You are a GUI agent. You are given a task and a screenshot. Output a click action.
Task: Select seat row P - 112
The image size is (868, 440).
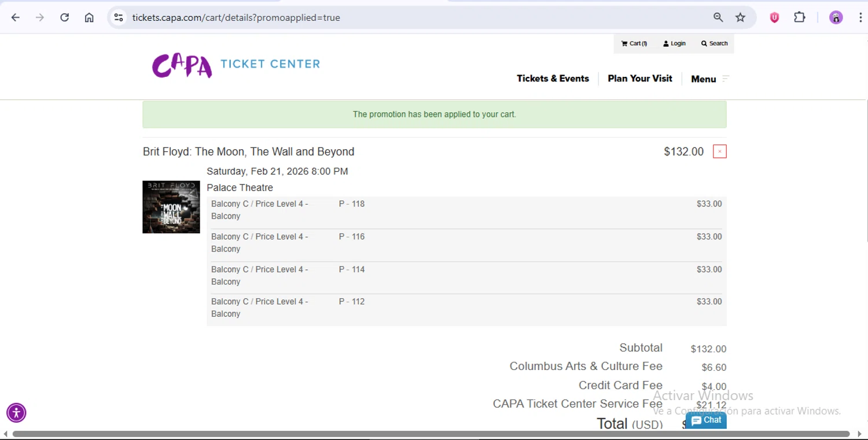(466, 308)
